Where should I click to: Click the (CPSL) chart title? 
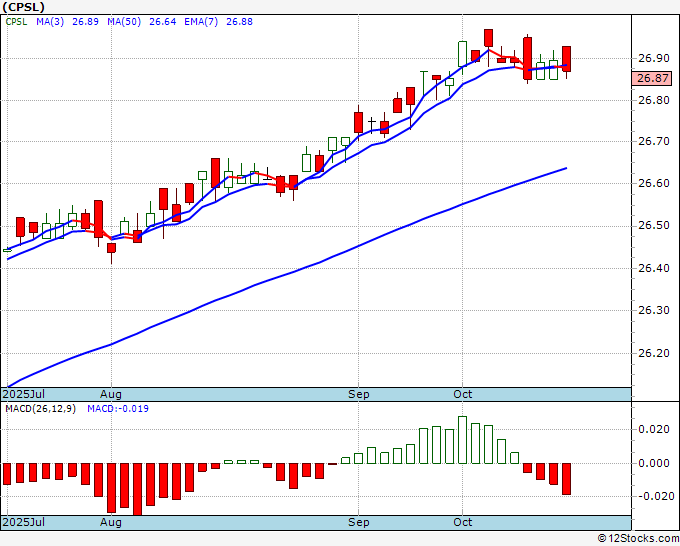(23, 7)
